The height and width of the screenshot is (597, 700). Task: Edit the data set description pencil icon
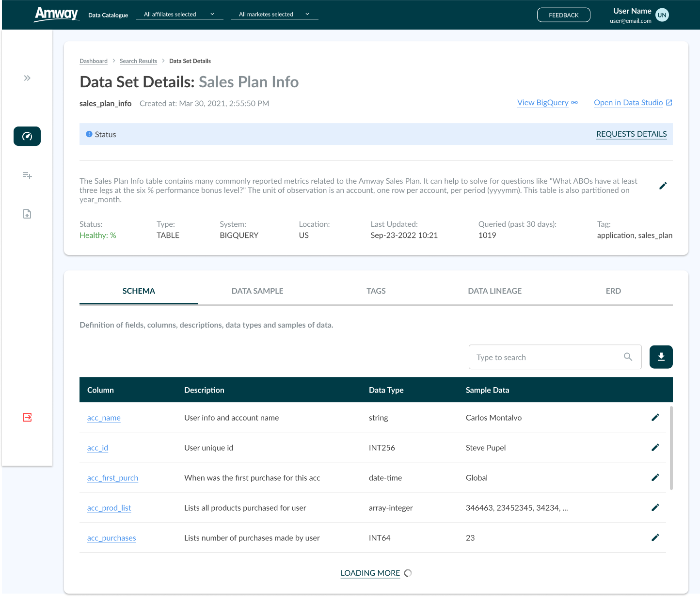(663, 186)
